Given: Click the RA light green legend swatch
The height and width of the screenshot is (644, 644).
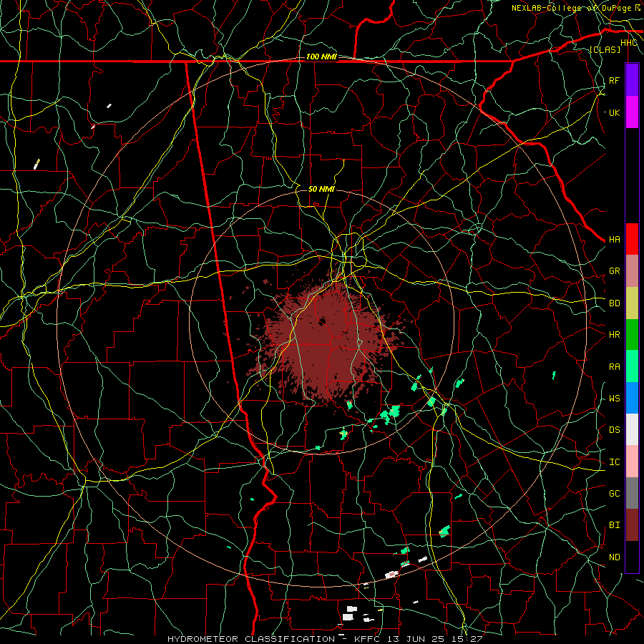Looking at the screenshot, I should coord(632,366).
